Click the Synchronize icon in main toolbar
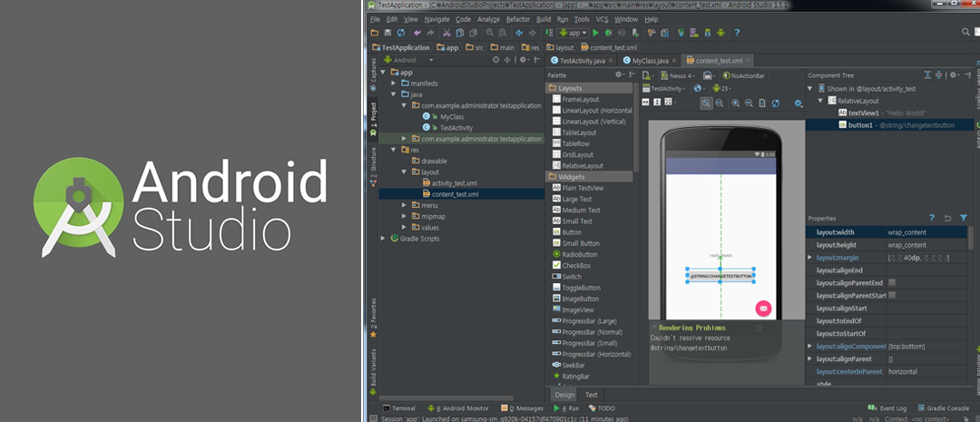The width and height of the screenshot is (980, 422). click(401, 33)
